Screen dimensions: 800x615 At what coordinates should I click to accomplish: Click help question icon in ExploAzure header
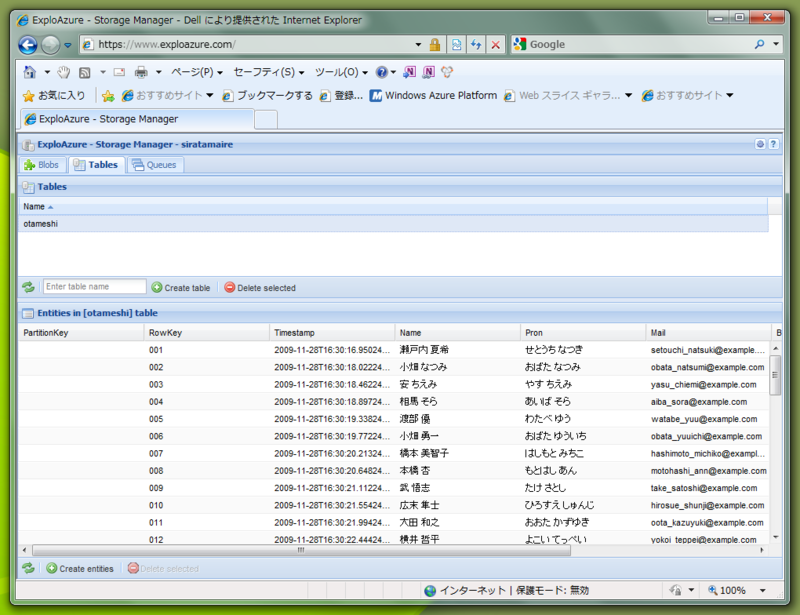(x=773, y=144)
